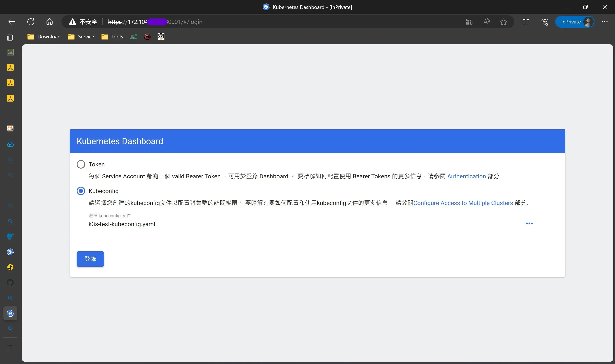Click the Kubernetes Dashboard header title
This screenshot has width=615, height=364.
[120, 141]
